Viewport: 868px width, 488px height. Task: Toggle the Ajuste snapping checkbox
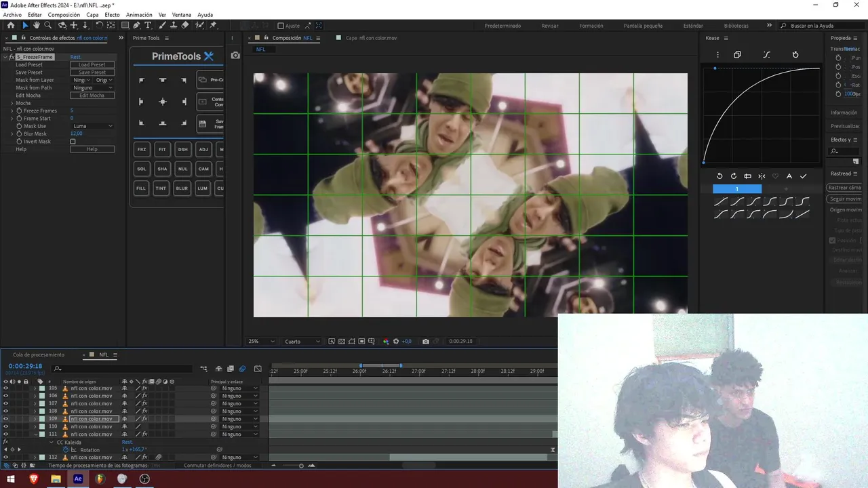click(x=279, y=26)
